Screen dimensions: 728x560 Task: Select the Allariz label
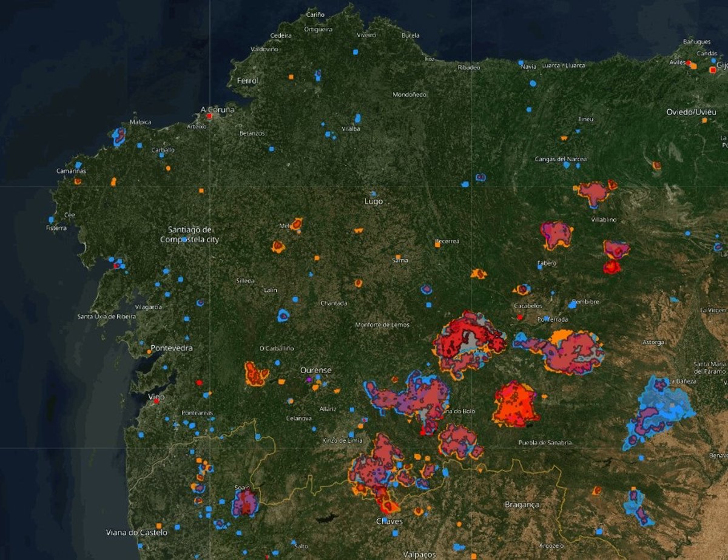[x=328, y=409]
